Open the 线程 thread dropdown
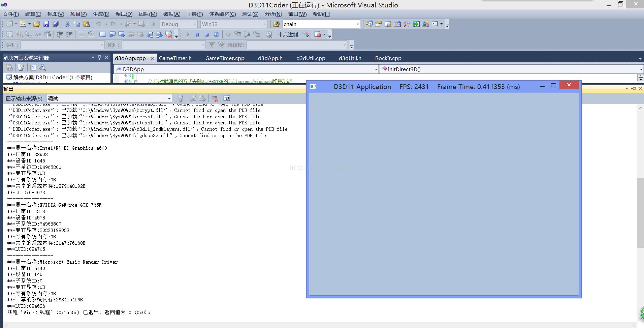This screenshot has height=328, width=644. 203,45
